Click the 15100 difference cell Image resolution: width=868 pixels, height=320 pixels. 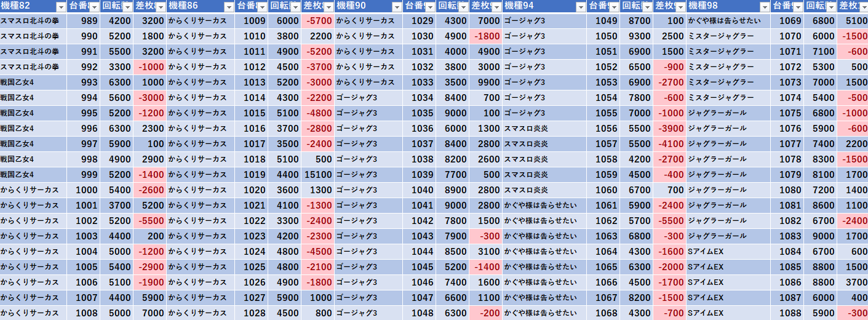[317, 175]
